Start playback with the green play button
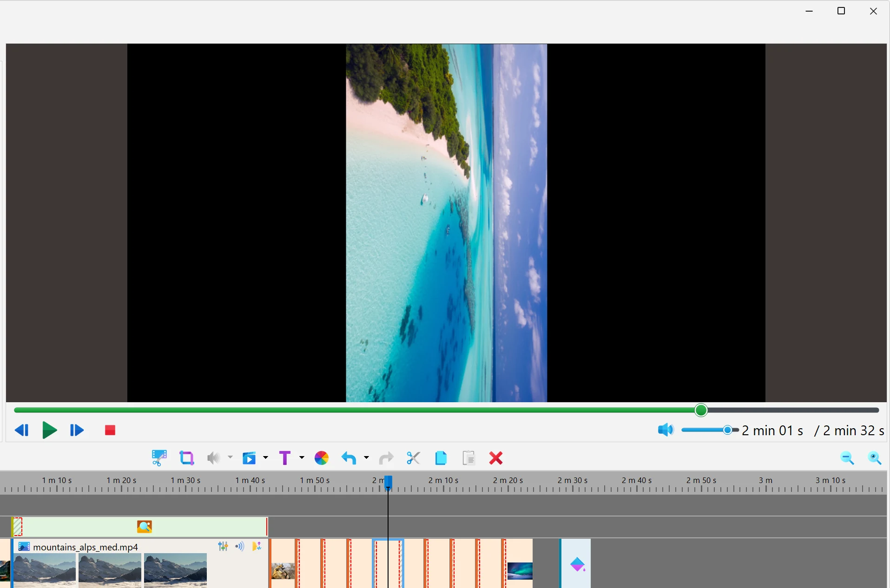 49,430
